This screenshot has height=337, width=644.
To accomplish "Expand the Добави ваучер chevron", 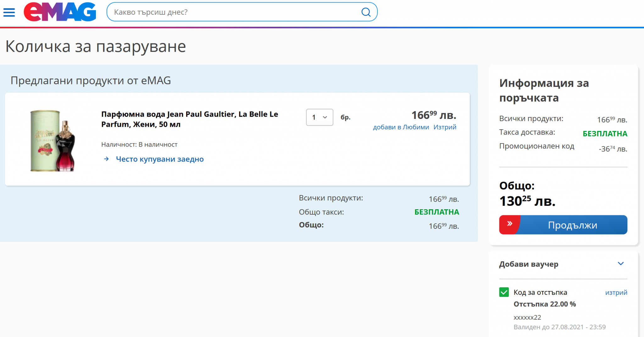I will (620, 264).
